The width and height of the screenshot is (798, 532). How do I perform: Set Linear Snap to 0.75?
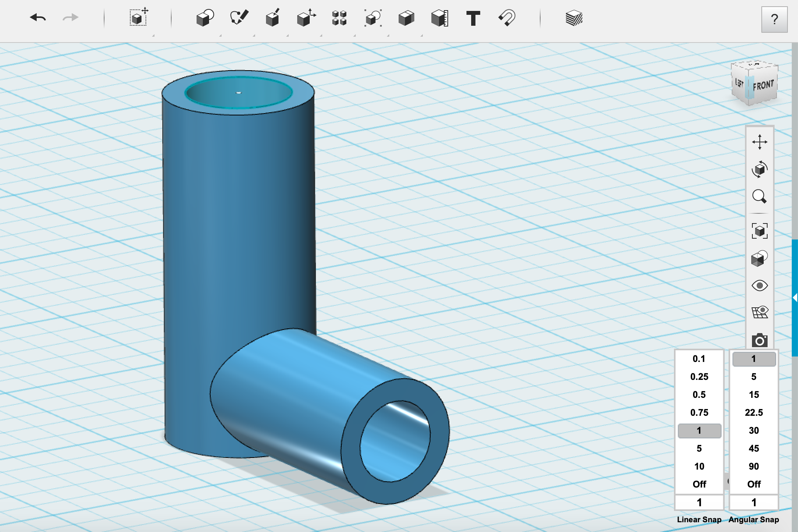tap(699, 413)
